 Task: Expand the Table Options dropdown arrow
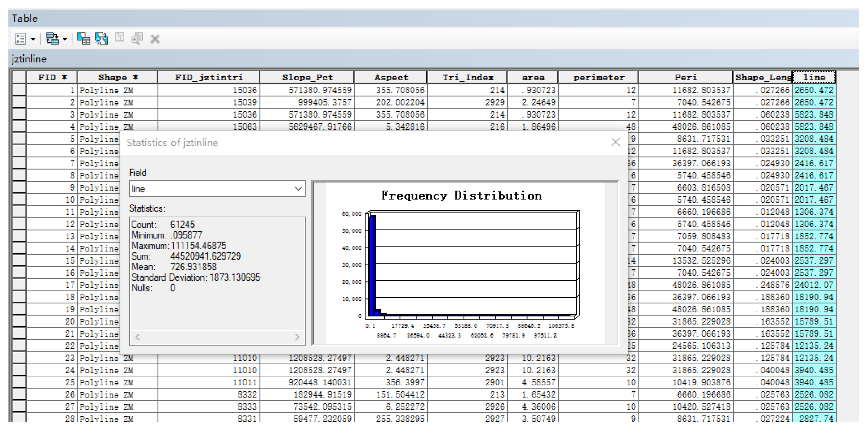(x=33, y=39)
